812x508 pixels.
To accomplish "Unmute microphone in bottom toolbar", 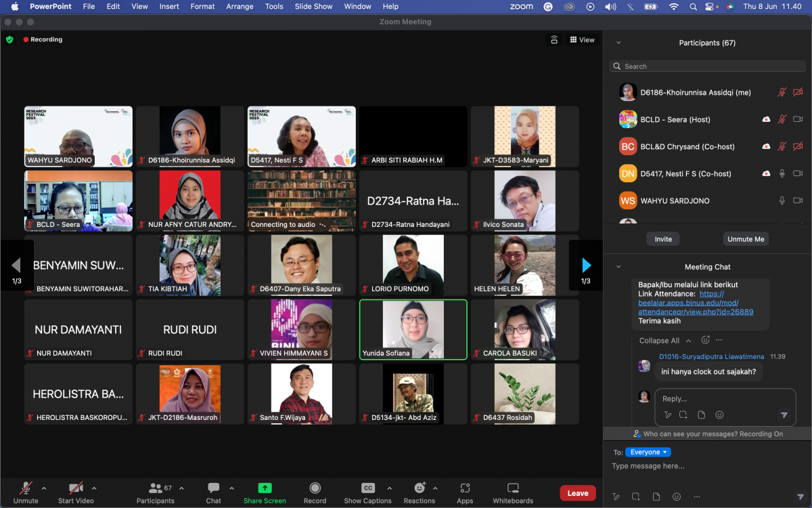I will (26, 493).
